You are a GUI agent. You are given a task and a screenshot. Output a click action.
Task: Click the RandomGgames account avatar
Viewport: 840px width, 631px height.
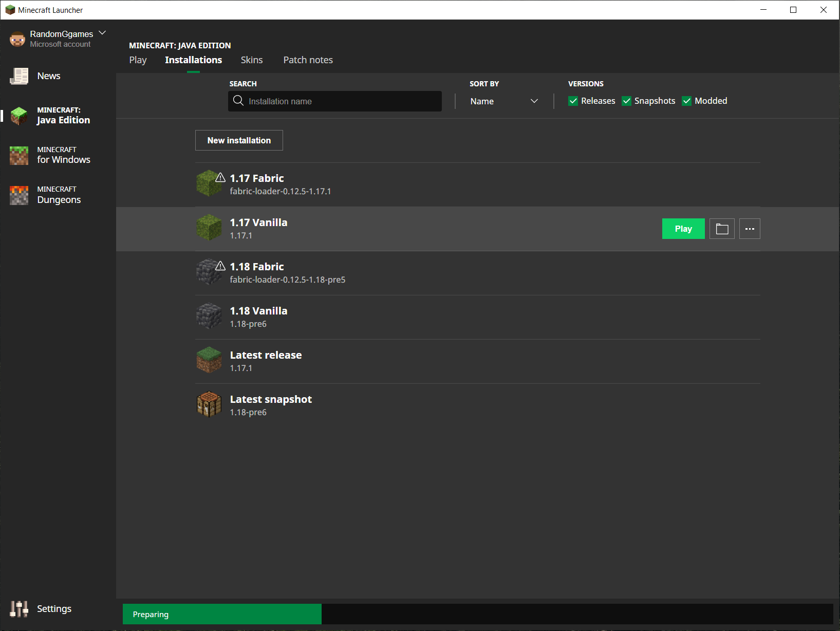click(17, 39)
